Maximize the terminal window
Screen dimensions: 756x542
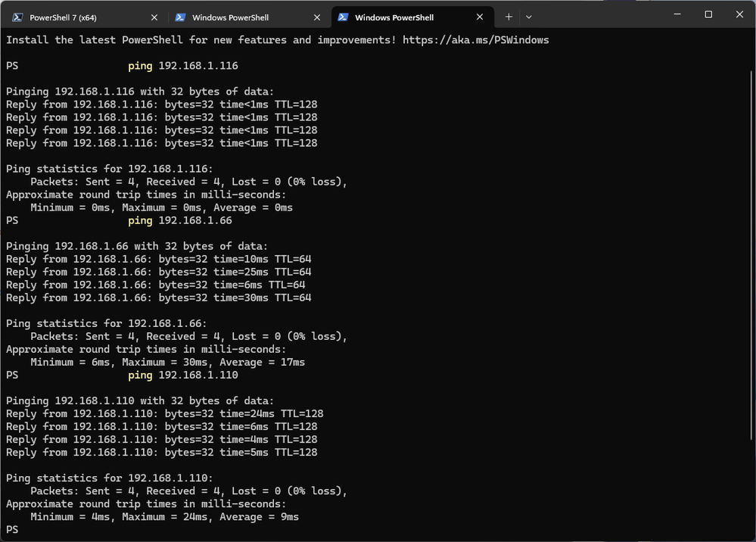[708, 14]
